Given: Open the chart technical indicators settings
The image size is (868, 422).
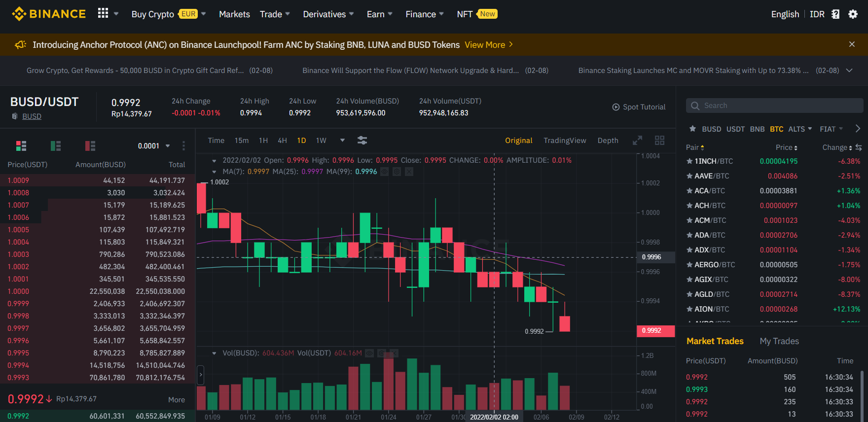Looking at the screenshot, I should (362, 141).
